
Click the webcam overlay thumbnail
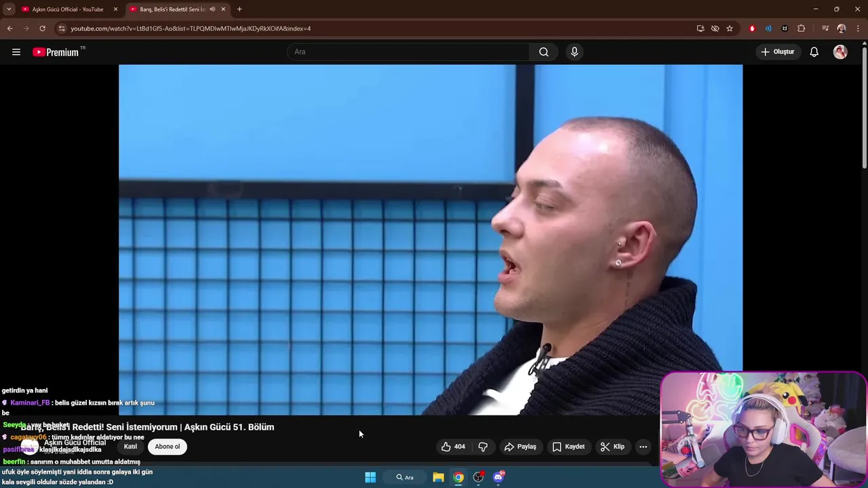[x=763, y=429]
